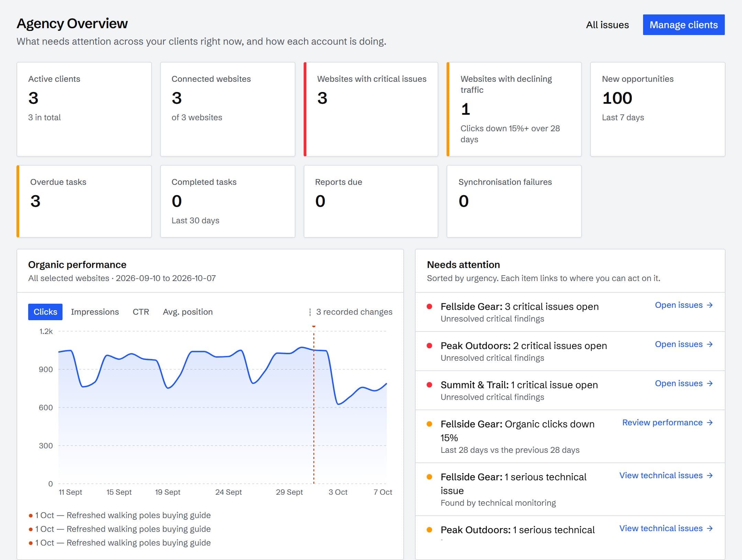The height and width of the screenshot is (560, 742).
Task: Open Websites with critical issues card
Action: 371,109
